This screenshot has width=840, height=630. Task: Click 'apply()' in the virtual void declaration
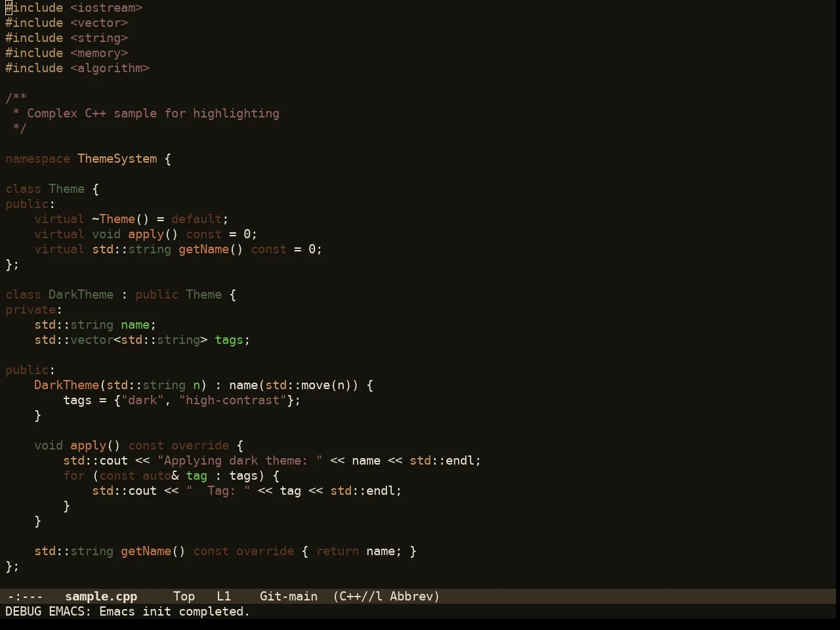tap(154, 234)
